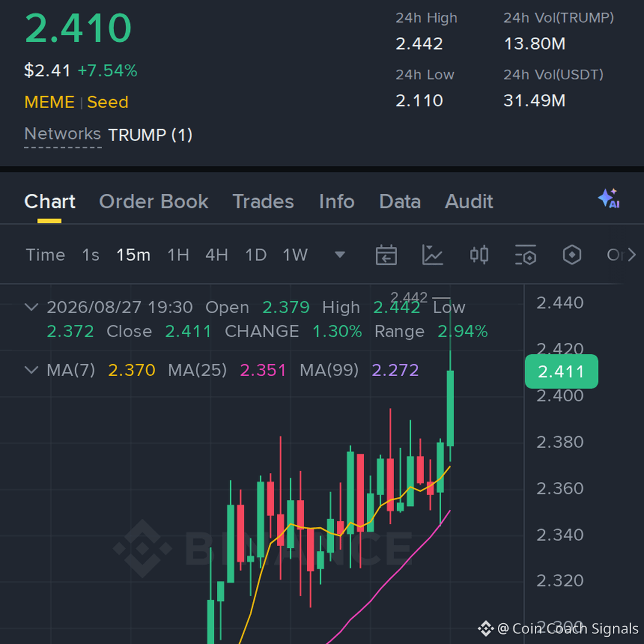Collapse the OHLC candle info chevron
This screenshot has width=644, height=644.
(x=32, y=307)
